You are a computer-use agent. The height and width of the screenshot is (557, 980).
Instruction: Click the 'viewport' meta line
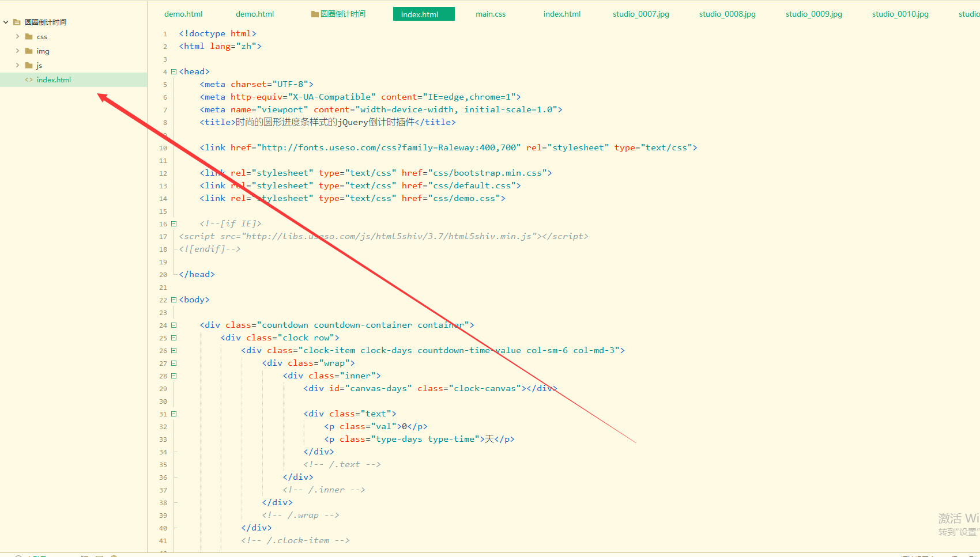[x=381, y=109]
